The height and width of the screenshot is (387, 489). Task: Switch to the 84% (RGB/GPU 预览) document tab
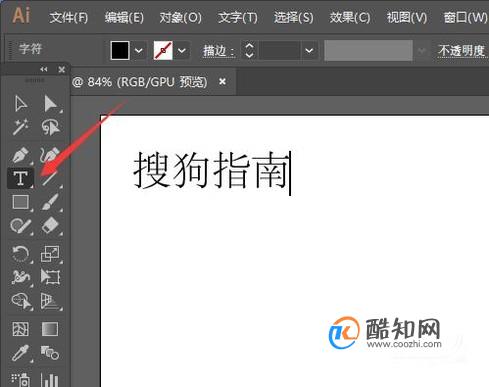[x=140, y=82]
